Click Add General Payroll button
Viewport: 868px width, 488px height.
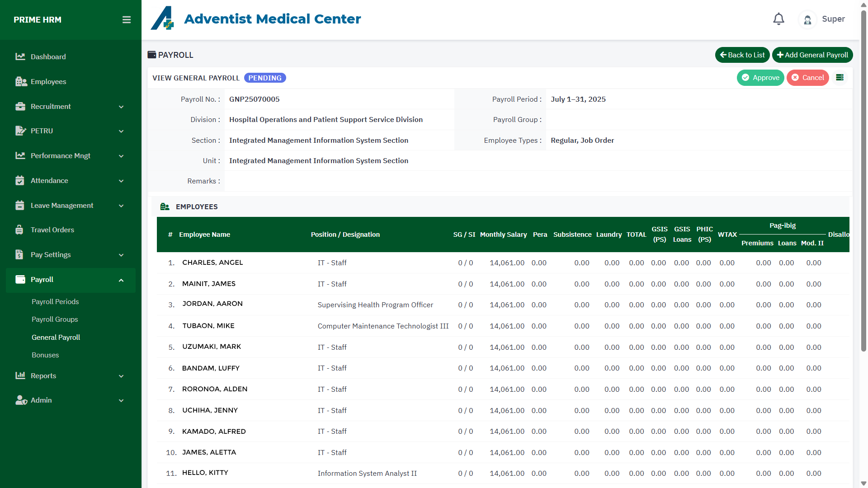point(812,55)
